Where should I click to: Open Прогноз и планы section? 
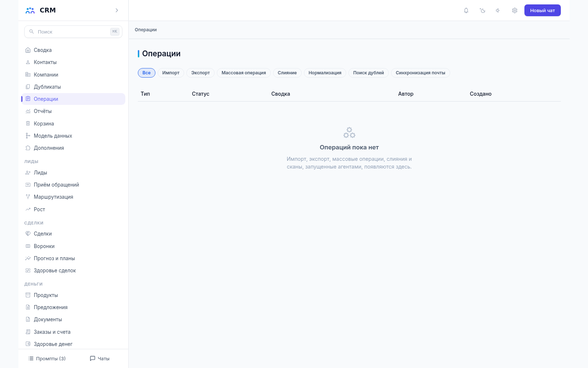73,258
